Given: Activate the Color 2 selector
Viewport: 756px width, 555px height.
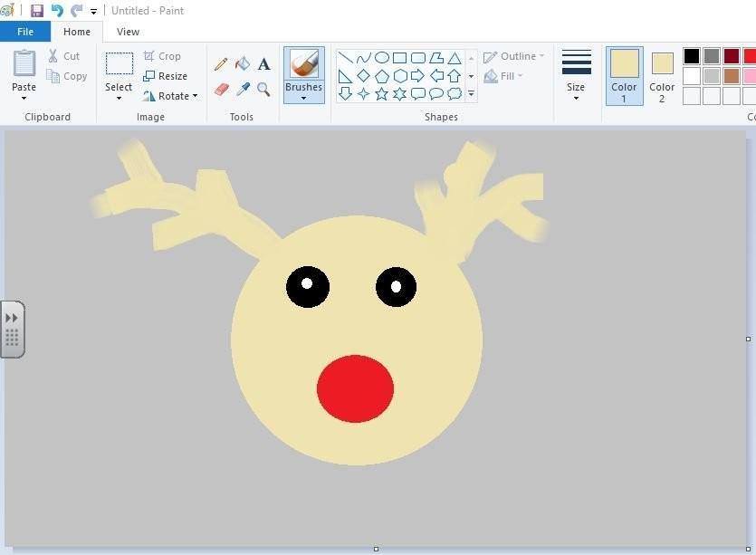Looking at the screenshot, I should tap(662, 74).
